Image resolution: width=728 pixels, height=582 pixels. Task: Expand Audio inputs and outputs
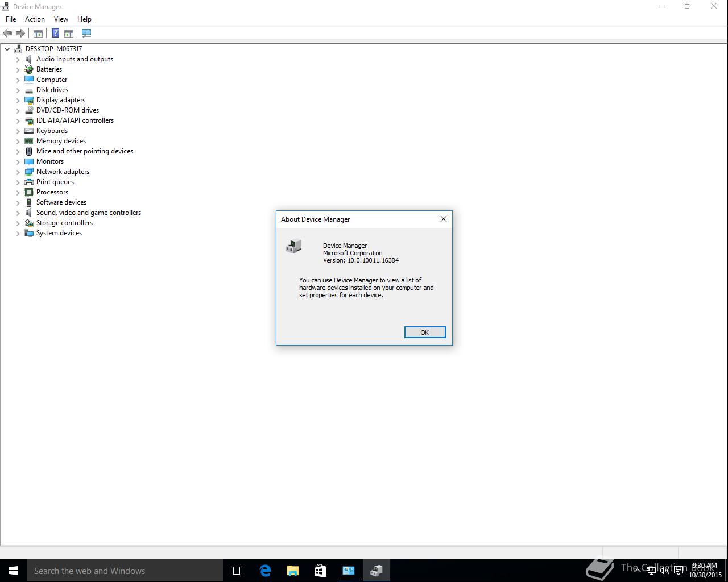pyautogui.click(x=18, y=59)
